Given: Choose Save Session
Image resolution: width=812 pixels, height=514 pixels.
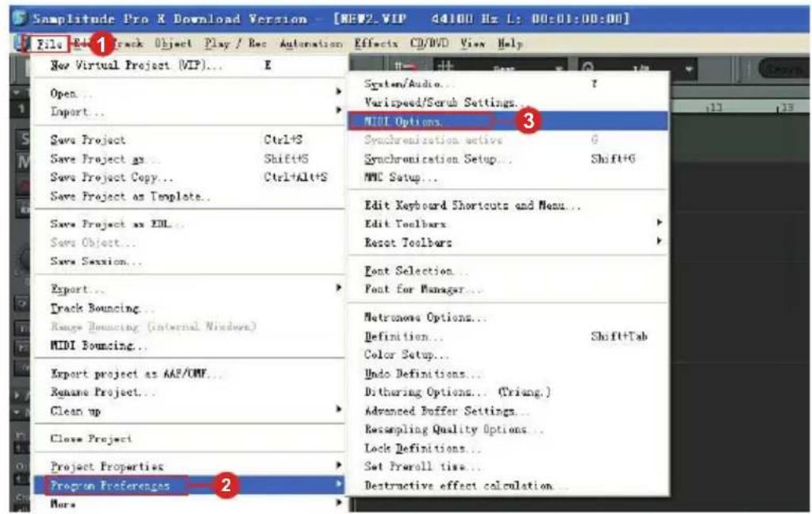Looking at the screenshot, I should 190,262.
